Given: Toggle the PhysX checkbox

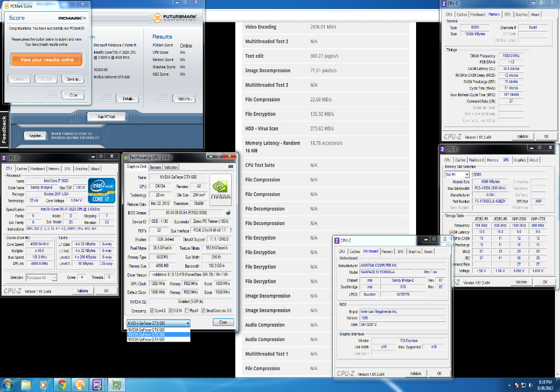Looking at the screenshot, I should [187, 311].
